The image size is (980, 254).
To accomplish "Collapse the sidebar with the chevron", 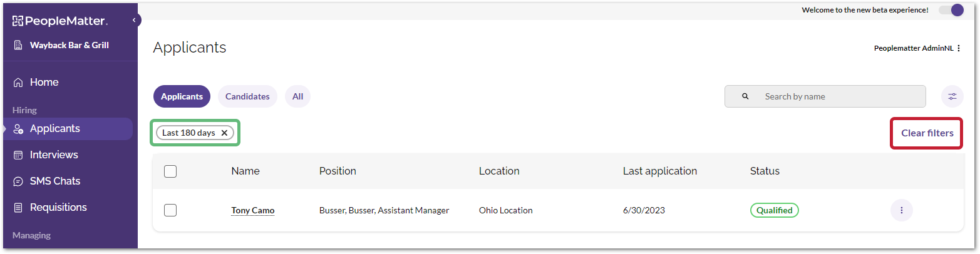I will (134, 21).
